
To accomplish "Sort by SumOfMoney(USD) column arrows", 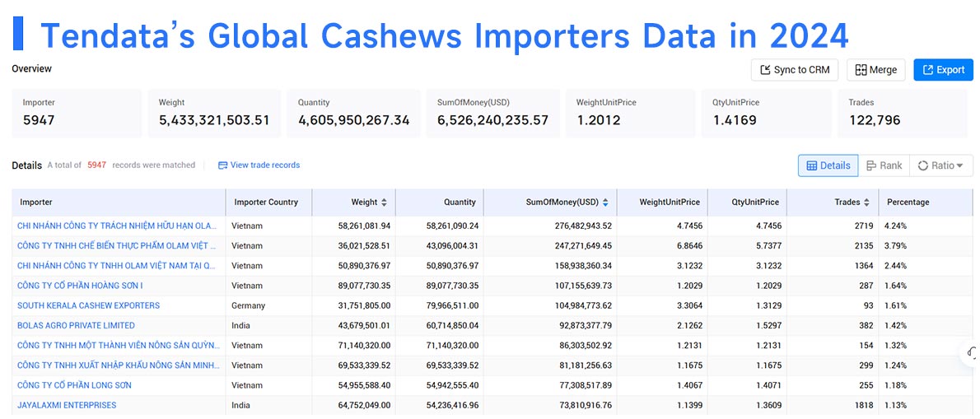I will (605, 203).
